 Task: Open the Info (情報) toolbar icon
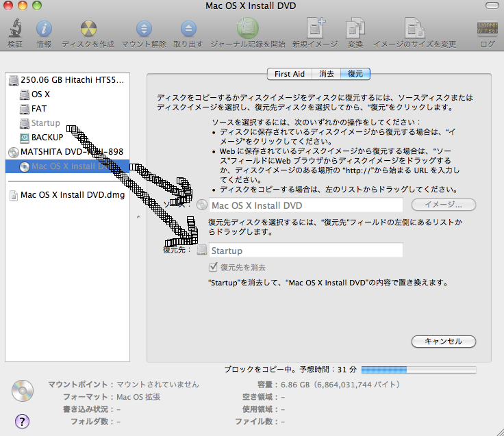pos(44,28)
